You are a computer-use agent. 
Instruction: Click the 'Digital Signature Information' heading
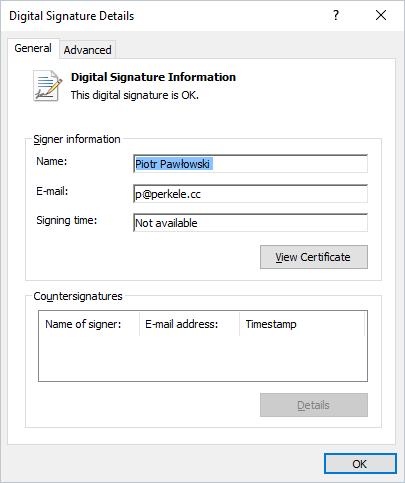tap(153, 77)
